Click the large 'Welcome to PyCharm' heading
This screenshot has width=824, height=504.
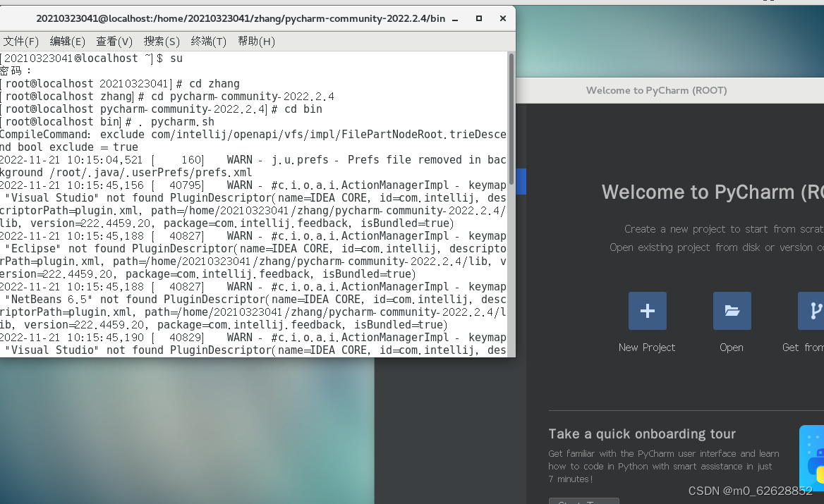[x=713, y=192]
